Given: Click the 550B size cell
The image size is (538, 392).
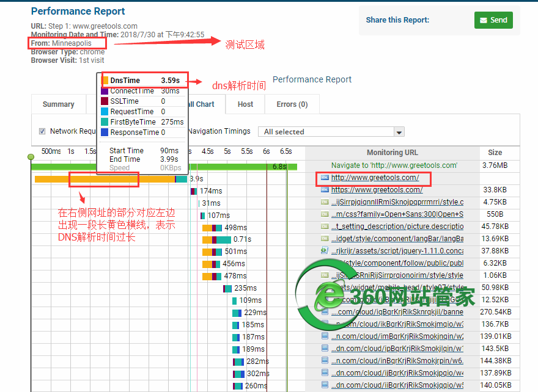Looking at the screenshot, I should [495, 214].
